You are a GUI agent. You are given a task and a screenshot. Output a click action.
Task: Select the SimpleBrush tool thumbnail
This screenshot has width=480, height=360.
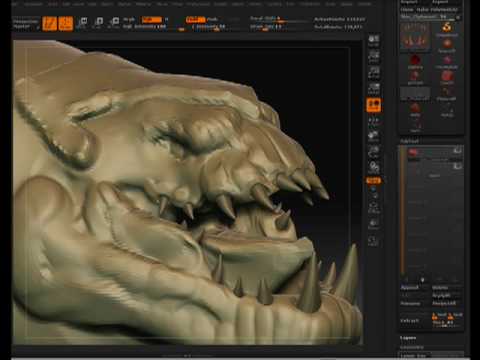tap(447, 29)
